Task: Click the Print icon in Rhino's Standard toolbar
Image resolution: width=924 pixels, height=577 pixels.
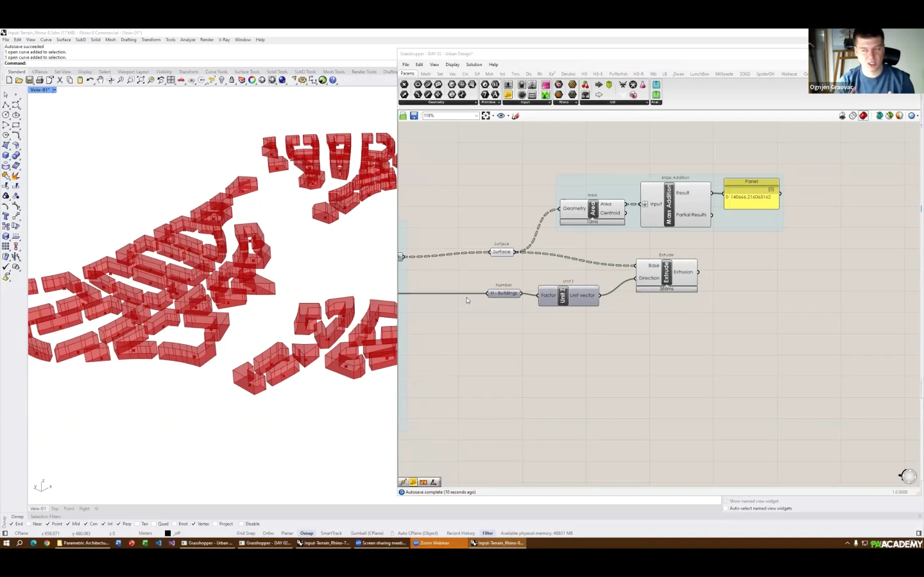Action: pyautogui.click(x=40, y=80)
